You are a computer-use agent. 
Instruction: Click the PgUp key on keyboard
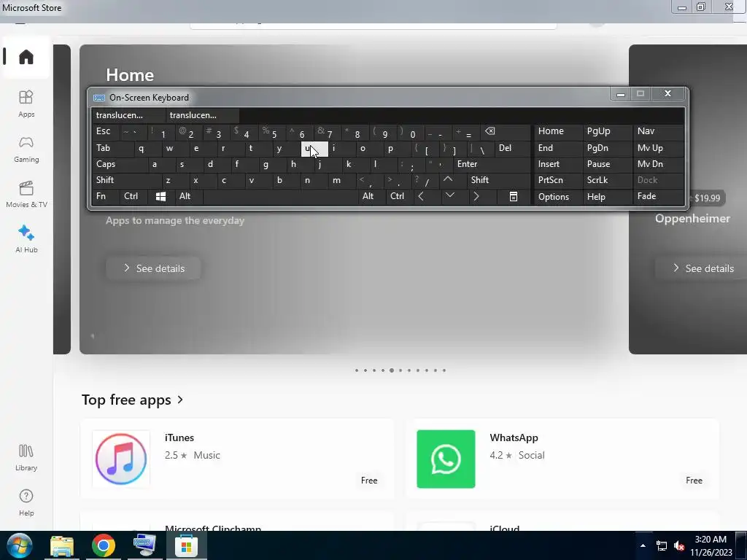pos(606,132)
